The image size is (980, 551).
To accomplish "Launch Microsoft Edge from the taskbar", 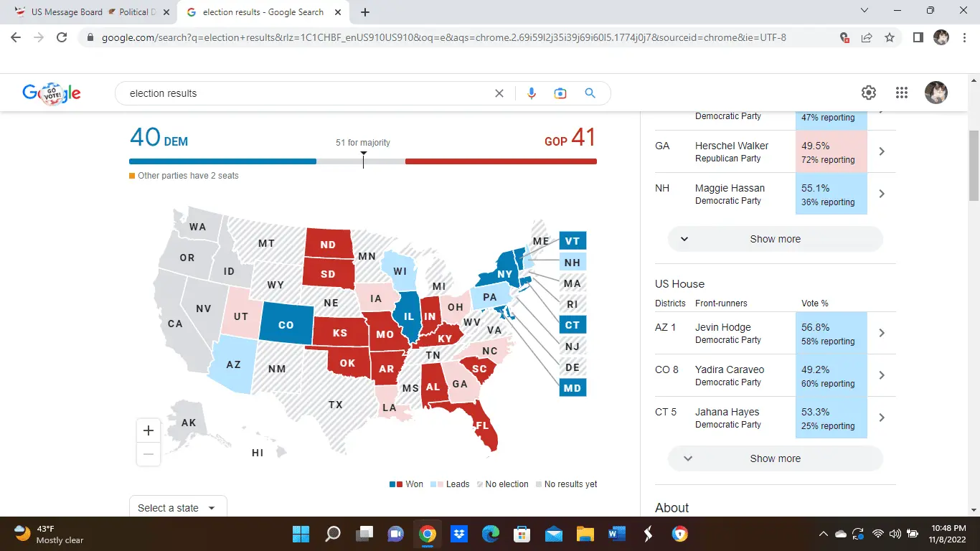I will [490, 534].
